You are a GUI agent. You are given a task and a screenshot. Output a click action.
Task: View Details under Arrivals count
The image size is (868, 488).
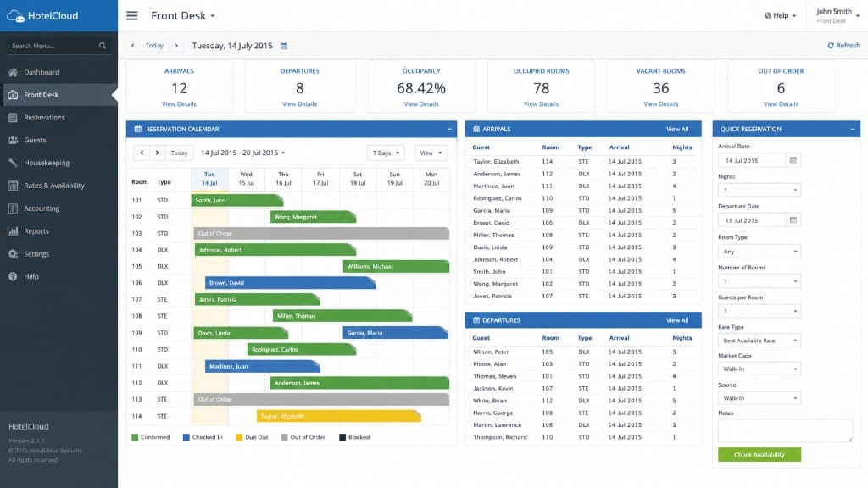point(179,104)
